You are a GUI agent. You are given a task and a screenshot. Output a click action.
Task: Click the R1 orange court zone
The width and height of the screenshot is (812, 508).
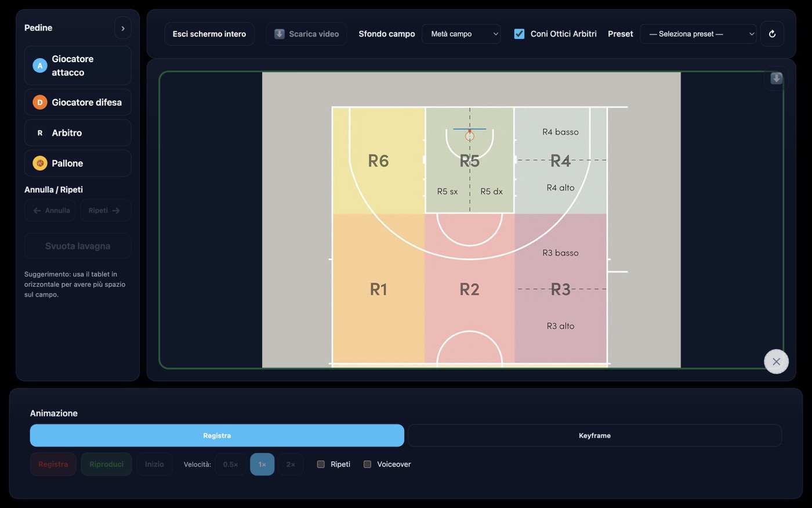[x=379, y=289]
